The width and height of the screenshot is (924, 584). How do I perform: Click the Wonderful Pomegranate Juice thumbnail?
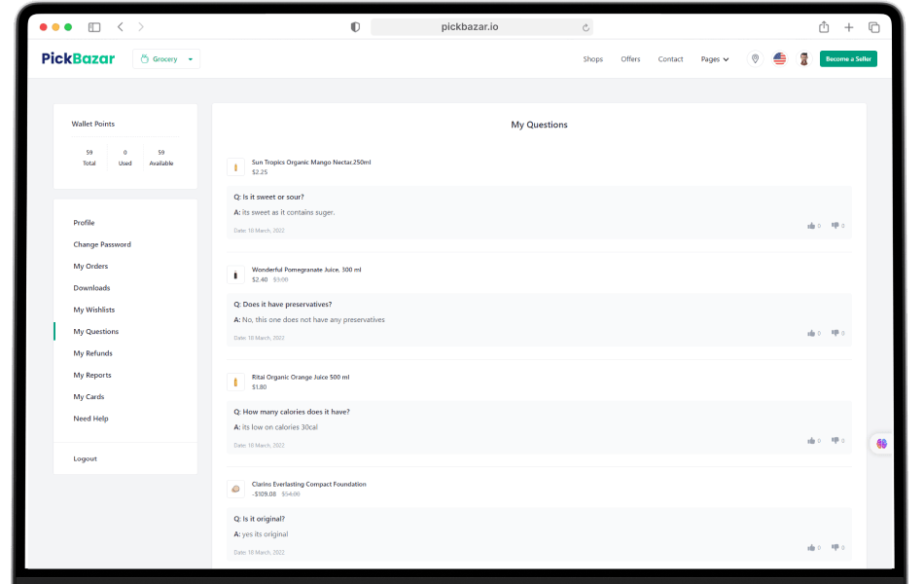pos(235,274)
